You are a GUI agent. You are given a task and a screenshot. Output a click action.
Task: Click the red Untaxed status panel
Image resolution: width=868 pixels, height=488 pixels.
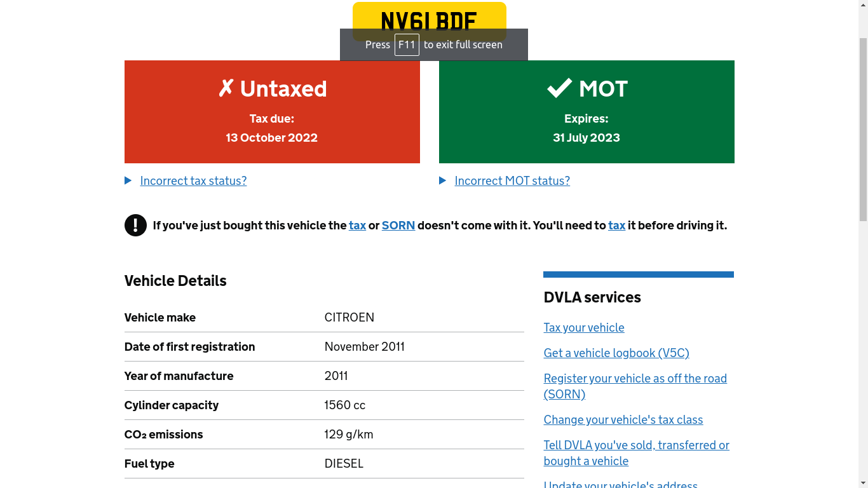[272, 112]
